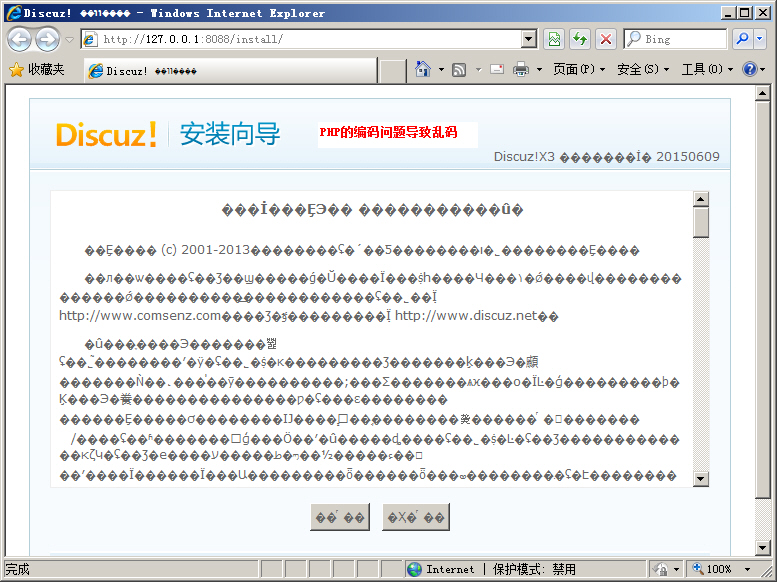Viewport: 777px width, 582px height.
Task: Click the license box scroll down arrow
Action: (701, 478)
